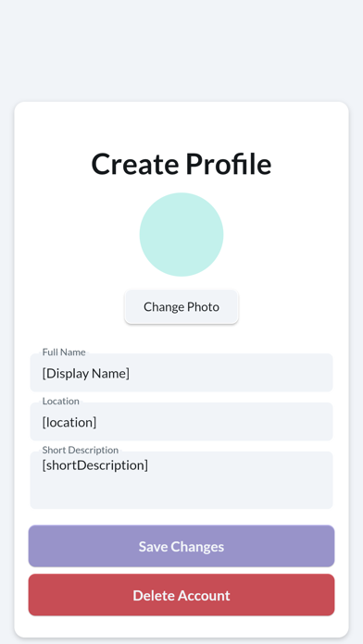Open the Change Photo button
The width and height of the screenshot is (363, 644).
(181, 307)
